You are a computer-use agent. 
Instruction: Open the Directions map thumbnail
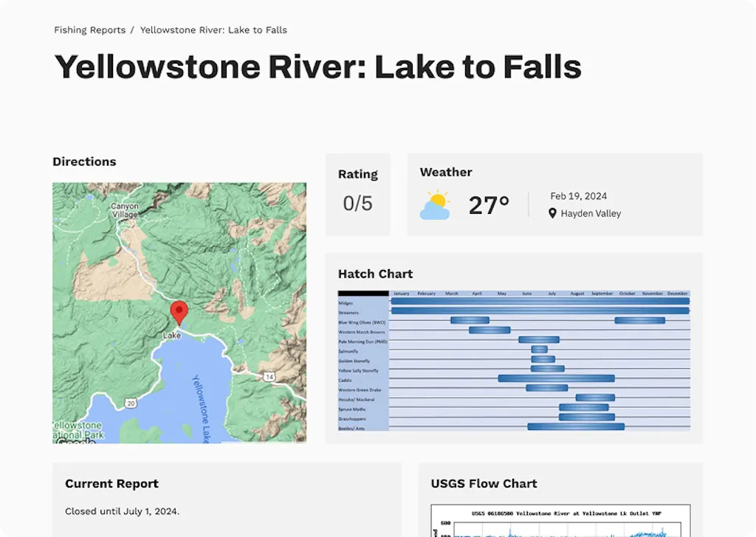tap(179, 313)
